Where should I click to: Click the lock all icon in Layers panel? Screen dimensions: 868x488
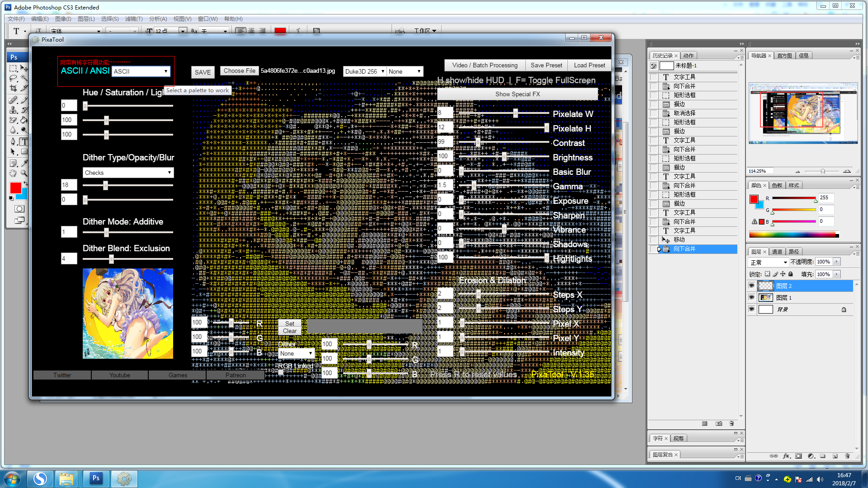coord(791,274)
